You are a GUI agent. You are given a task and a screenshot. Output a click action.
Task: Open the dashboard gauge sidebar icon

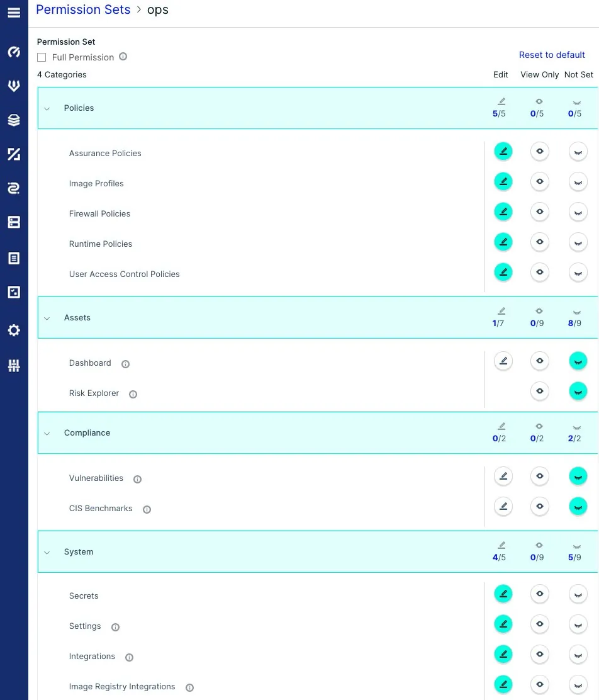point(14,52)
